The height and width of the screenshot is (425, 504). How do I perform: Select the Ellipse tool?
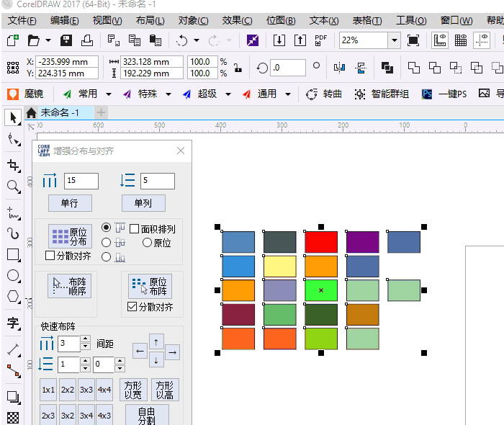point(14,276)
